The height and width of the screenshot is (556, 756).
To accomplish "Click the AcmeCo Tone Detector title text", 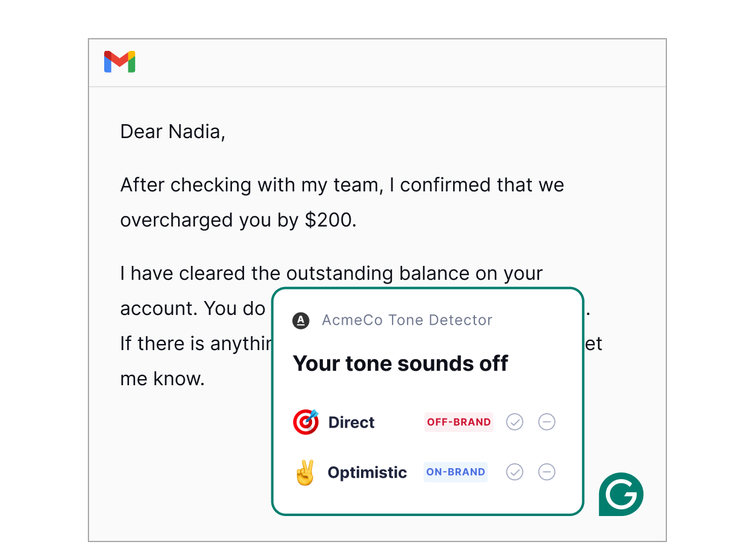I will 406,320.
